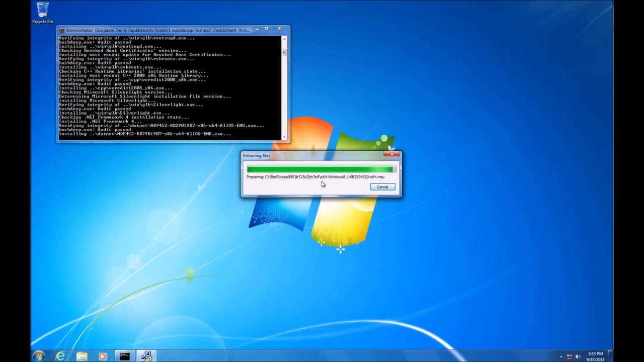Image resolution: width=644 pixels, height=362 pixels.
Task: Cancel the Extracting files dialog
Action: (382, 187)
